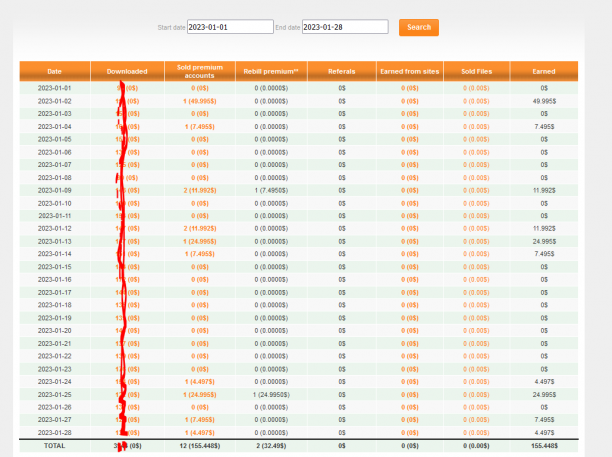Select the date cell 2023-01-15

(55, 267)
